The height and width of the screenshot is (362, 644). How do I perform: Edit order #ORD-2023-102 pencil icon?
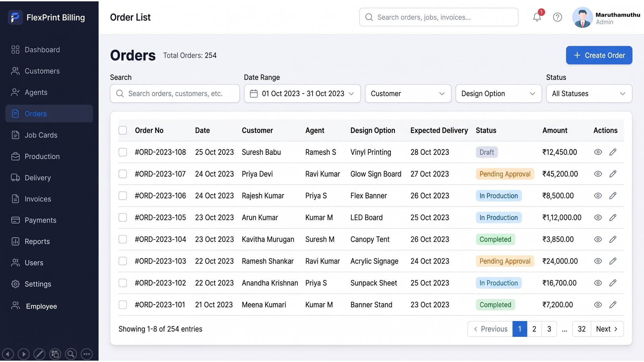[613, 283]
